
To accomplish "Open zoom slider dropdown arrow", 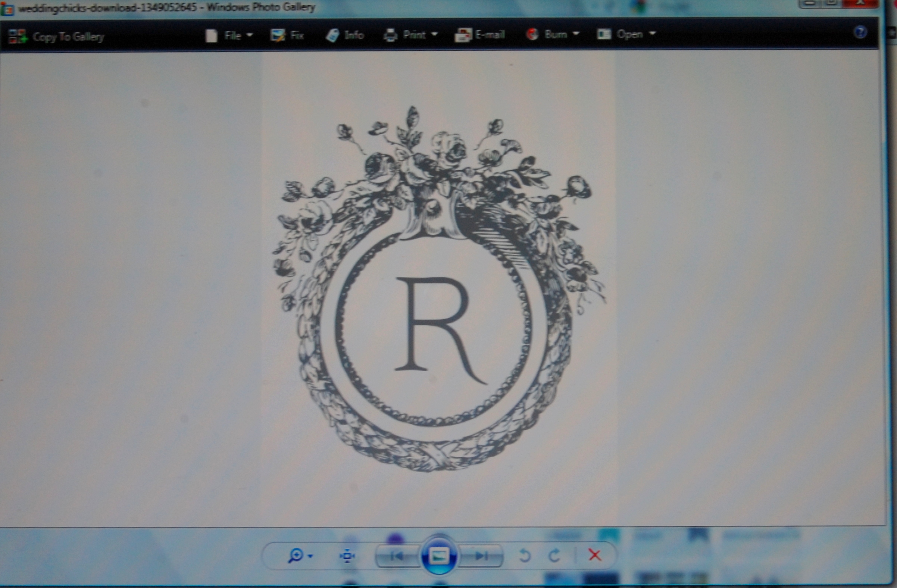I will point(310,556).
